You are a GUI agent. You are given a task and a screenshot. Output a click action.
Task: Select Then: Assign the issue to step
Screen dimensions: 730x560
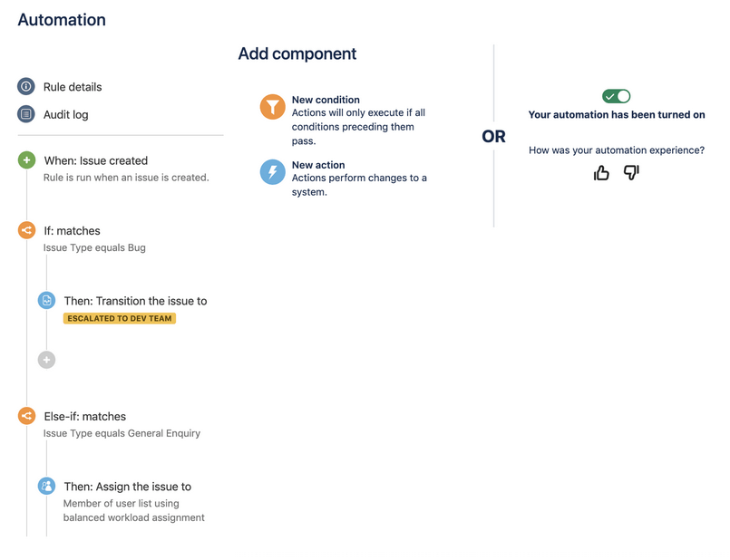click(127, 487)
